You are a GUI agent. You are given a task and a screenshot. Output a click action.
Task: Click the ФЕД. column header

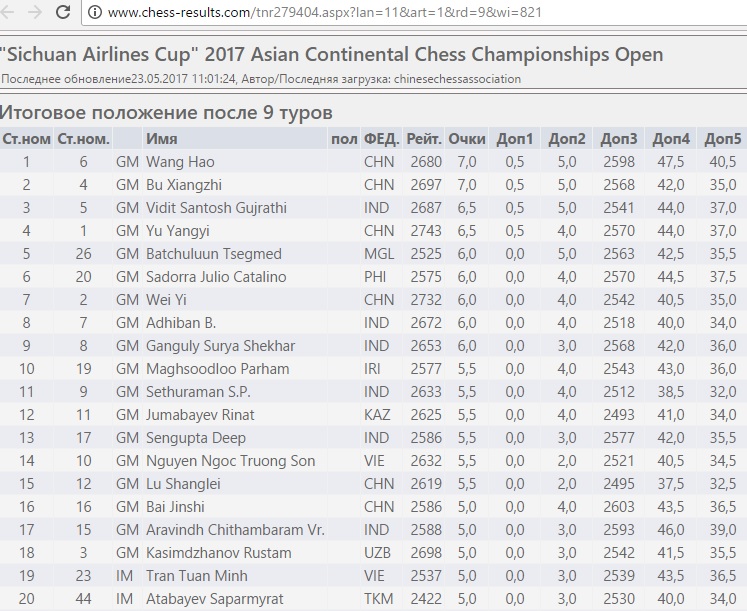coord(381,139)
